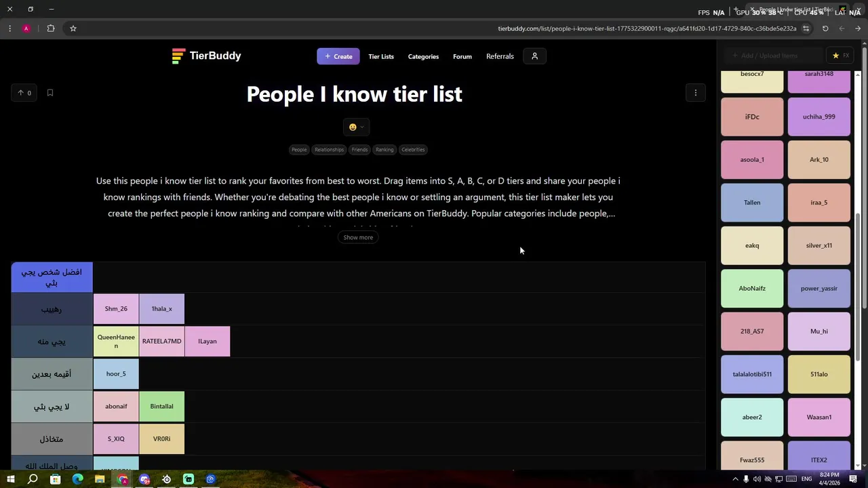
Task: Select the hoor_5 tile
Action: [116, 373]
